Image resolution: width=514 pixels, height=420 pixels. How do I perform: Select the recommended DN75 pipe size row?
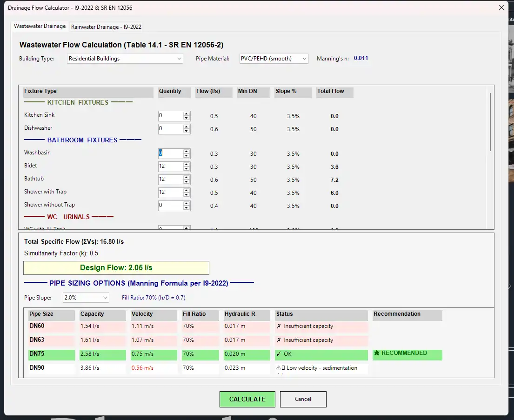tap(51, 354)
